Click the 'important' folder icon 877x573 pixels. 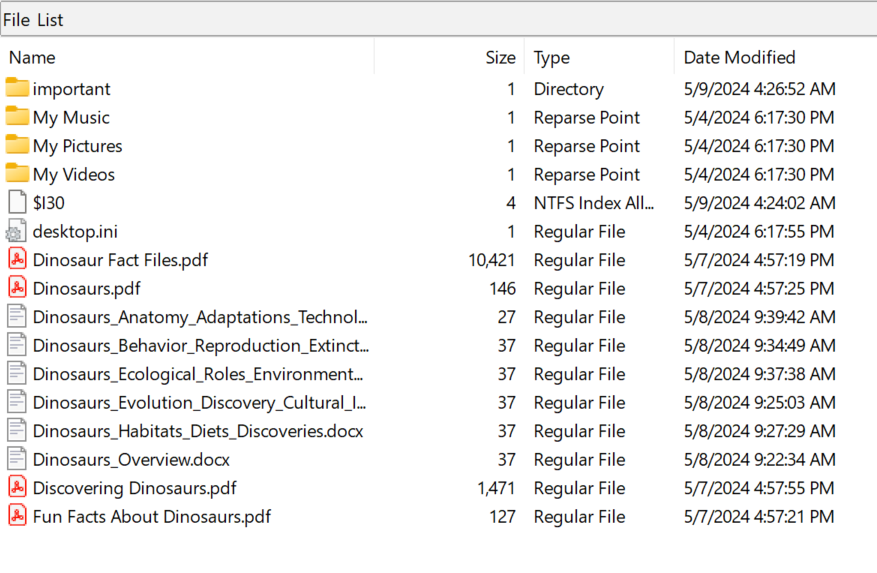(17, 89)
